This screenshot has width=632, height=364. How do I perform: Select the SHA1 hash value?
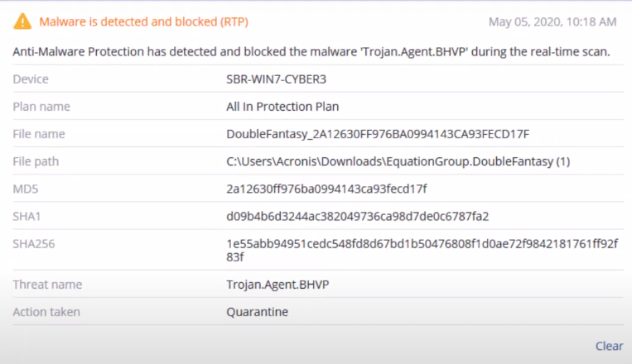(358, 216)
